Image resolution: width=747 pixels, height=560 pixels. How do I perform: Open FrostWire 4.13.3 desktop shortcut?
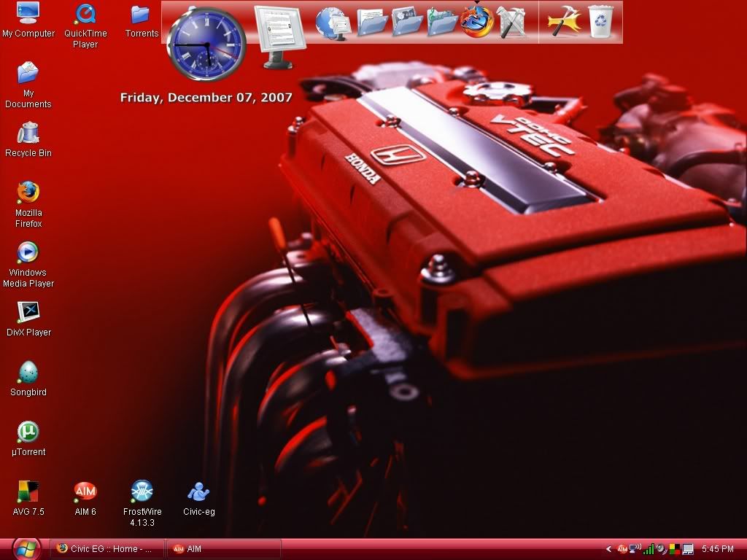(x=142, y=503)
